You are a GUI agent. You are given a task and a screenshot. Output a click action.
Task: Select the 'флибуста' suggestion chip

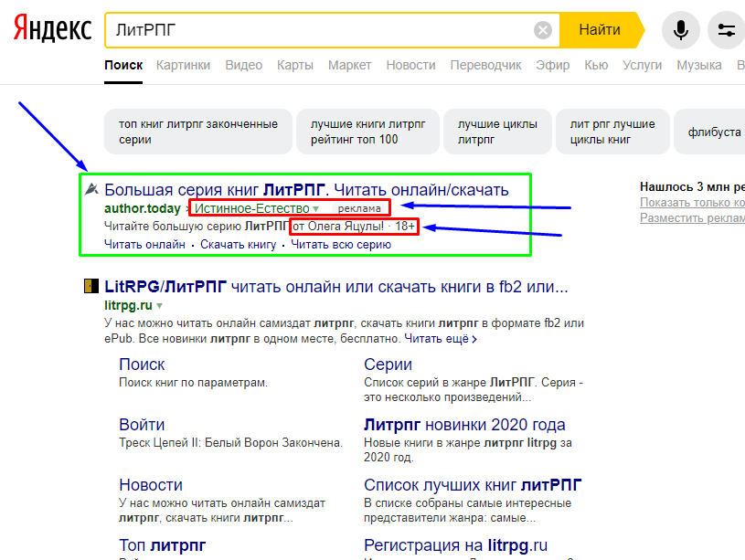point(713,132)
